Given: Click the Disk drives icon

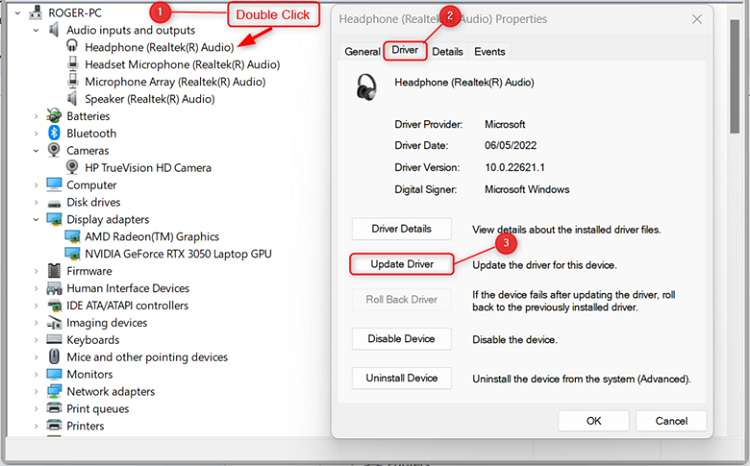Looking at the screenshot, I should pyautogui.click(x=54, y=203).
